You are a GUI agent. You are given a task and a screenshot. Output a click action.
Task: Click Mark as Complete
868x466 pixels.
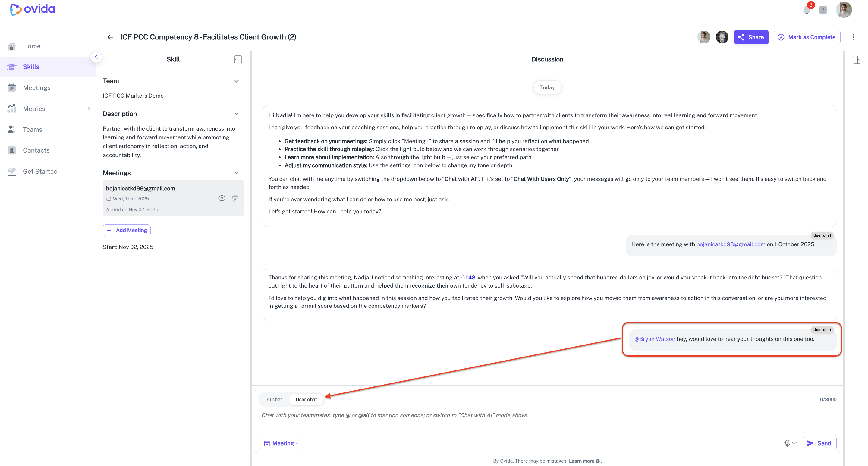click(x=807, y=37)
